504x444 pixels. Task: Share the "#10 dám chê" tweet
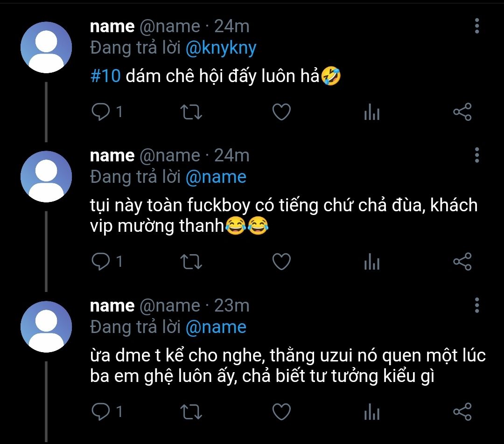[462, 112]
